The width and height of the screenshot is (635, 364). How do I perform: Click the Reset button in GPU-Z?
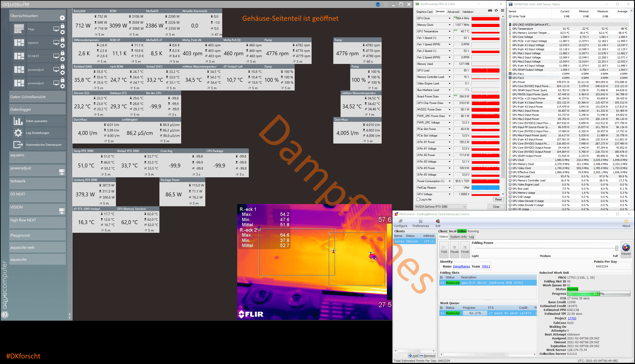tap(498, 199)
